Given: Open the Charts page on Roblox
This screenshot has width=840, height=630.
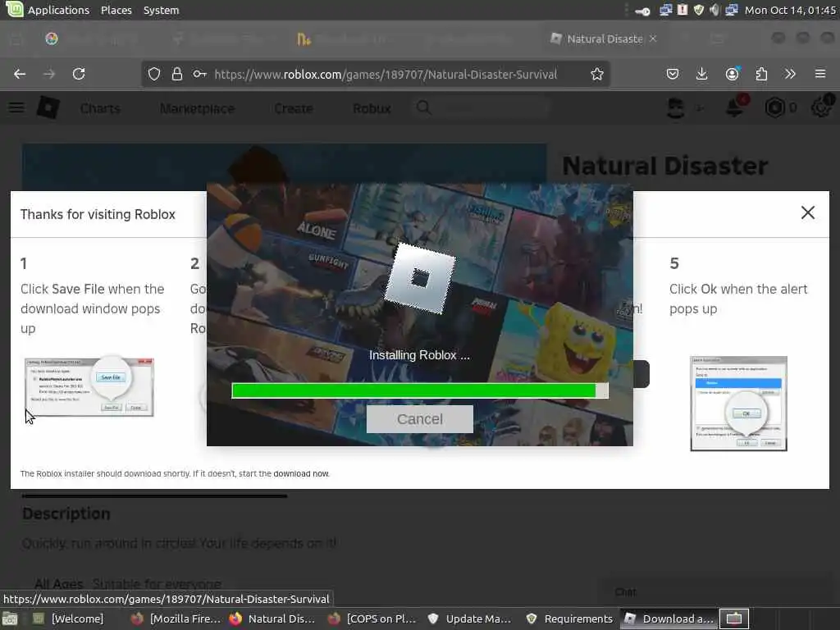Looking at the screenshot, I should coord(100,109).
